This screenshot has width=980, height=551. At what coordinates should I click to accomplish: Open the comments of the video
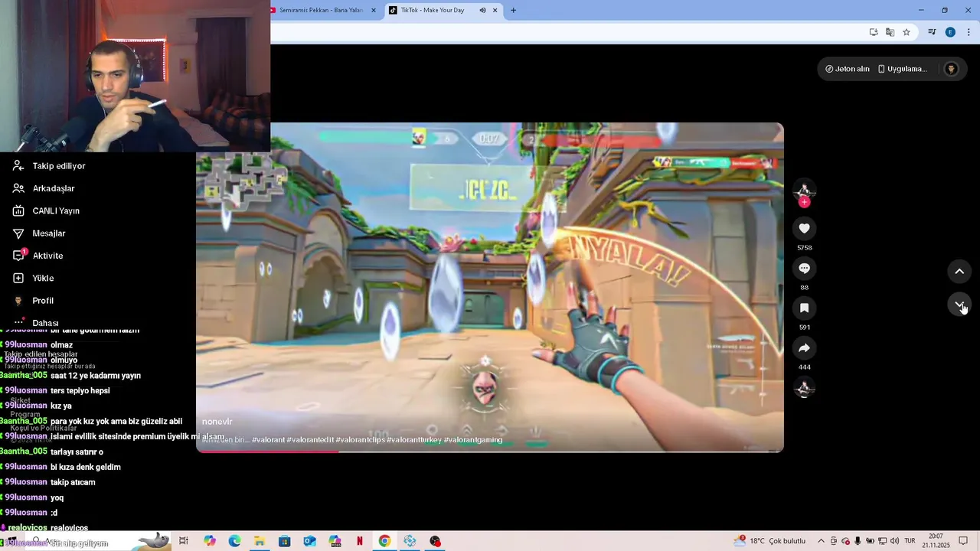click(804, 268)
